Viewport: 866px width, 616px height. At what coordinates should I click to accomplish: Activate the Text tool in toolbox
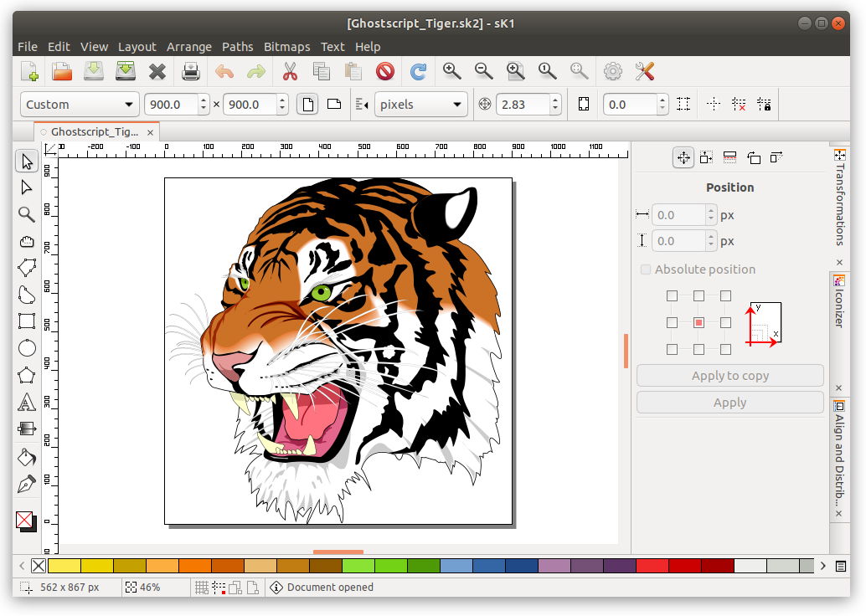pos(27,402)
